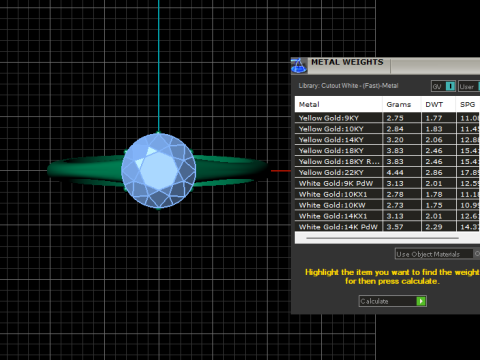480x360 pixels.
Task: Click the blue round gemstone in the viewport
Action: click(159, 170)
